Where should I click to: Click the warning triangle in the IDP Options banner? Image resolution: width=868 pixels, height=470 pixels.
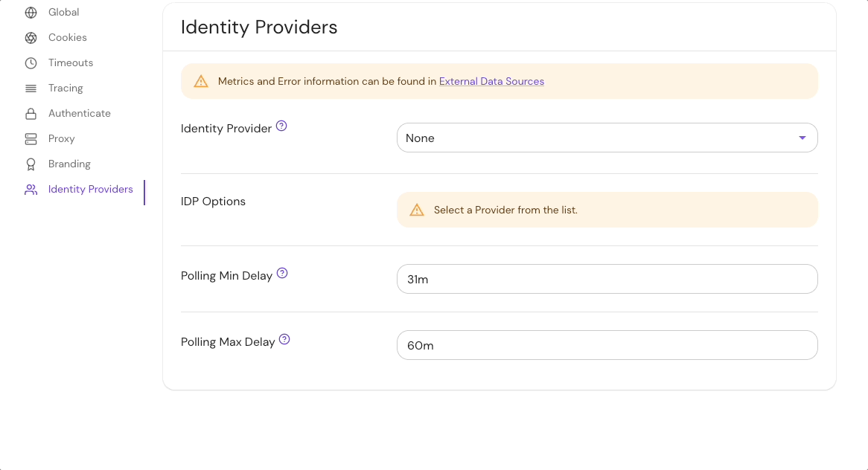click(417, 209)
